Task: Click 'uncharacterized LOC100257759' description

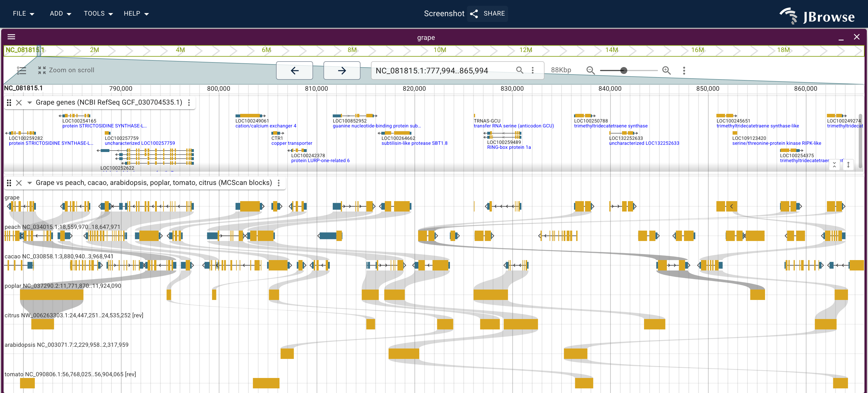Action: [x=140, y=143]
